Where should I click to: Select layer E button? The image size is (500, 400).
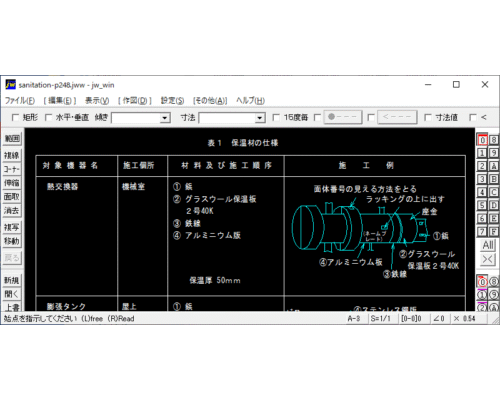pyautogui.click(x=494, y=218)
